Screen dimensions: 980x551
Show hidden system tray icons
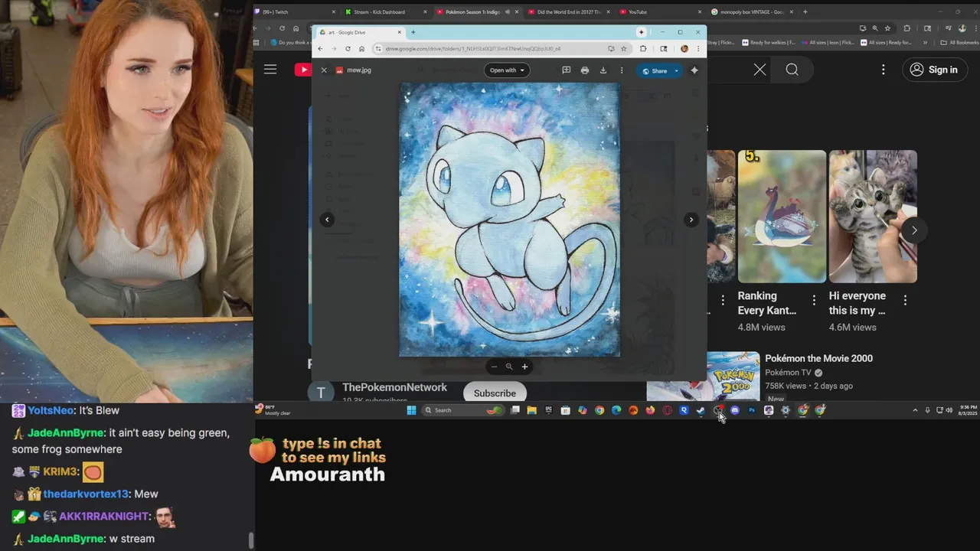click(915, 410)
